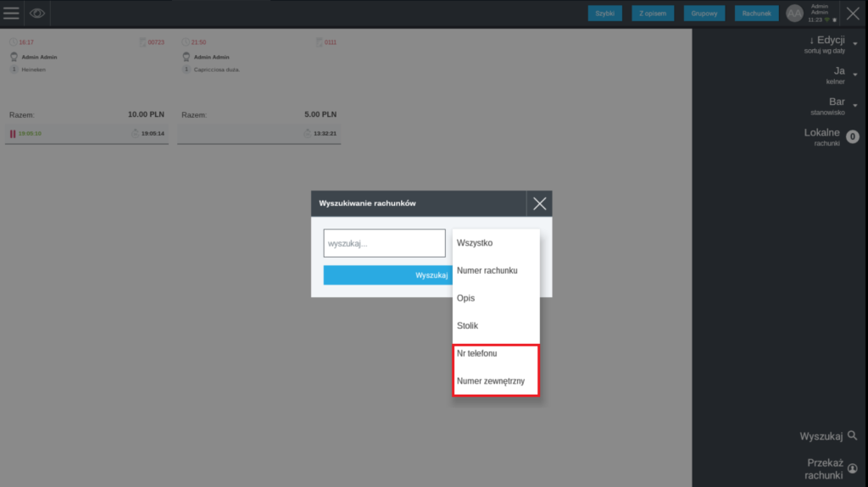Select Stolik filter option

pyautogui.click(x=496, y=326)
